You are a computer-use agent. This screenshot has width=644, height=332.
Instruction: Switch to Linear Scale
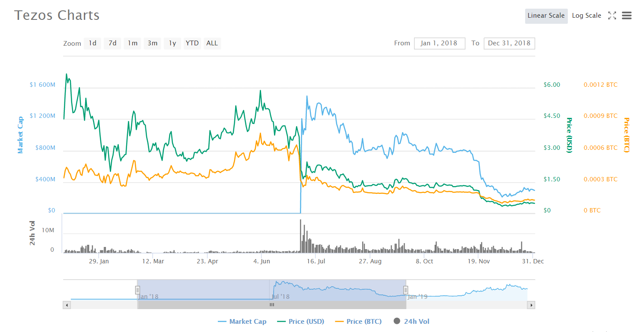[546, 16]
